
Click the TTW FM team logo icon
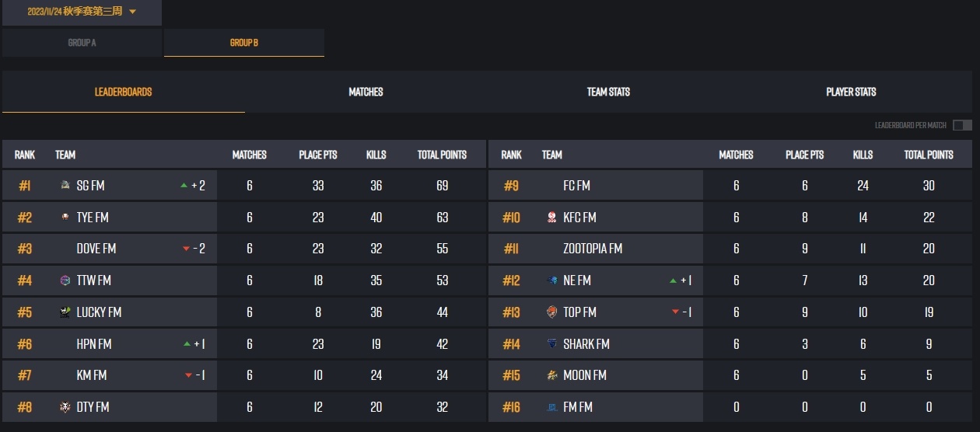coord(65,280)
